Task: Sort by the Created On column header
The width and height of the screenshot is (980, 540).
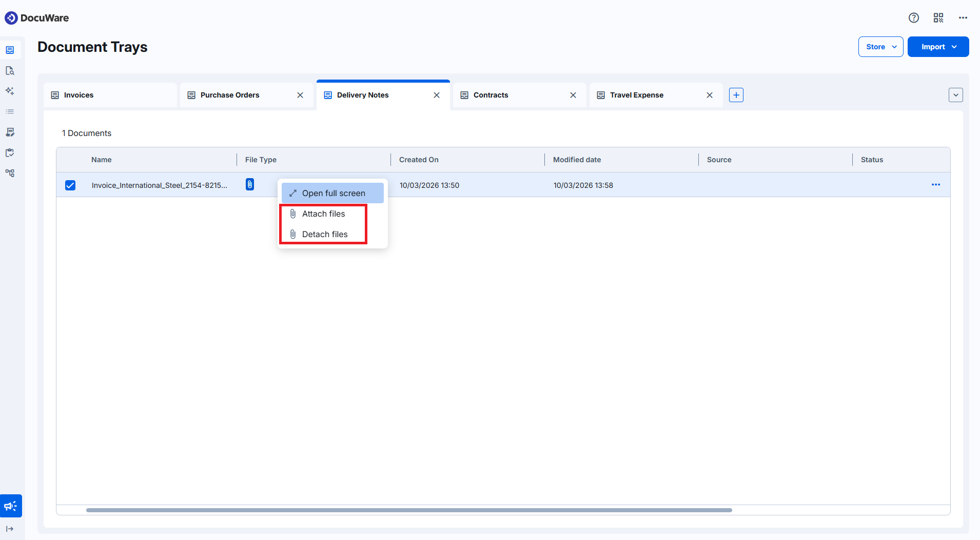Action: click(x=419, y=160)
